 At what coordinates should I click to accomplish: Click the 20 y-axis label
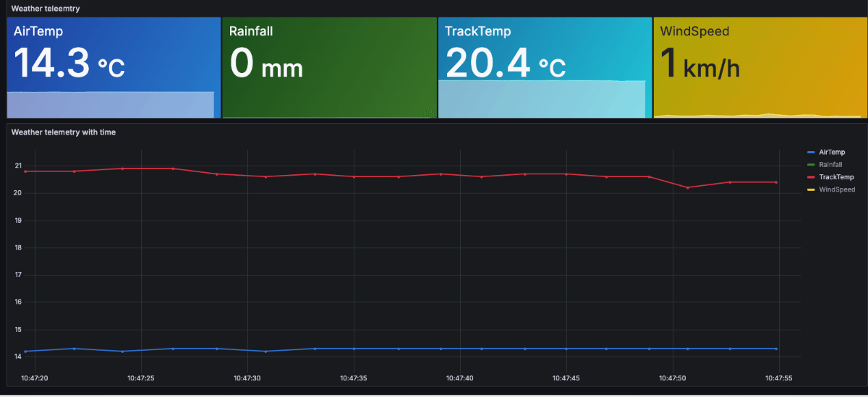point(18,193)
